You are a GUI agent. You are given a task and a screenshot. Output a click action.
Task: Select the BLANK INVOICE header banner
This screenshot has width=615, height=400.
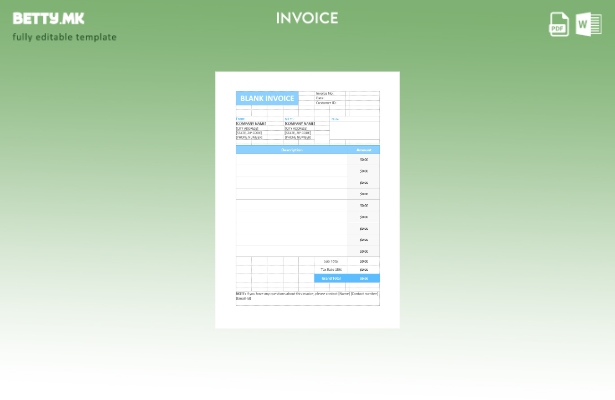[267, 99]
